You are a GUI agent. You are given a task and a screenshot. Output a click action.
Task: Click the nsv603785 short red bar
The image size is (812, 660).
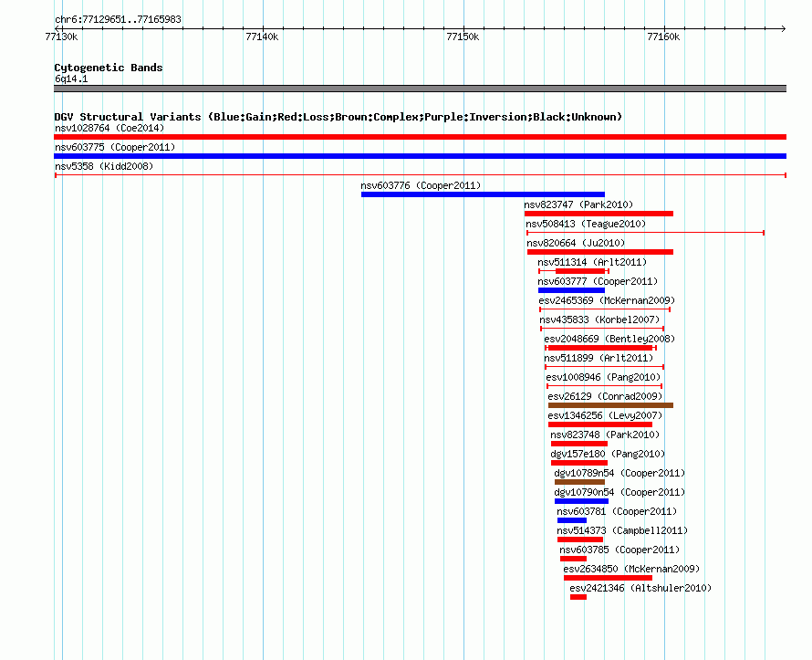point(573,559)
